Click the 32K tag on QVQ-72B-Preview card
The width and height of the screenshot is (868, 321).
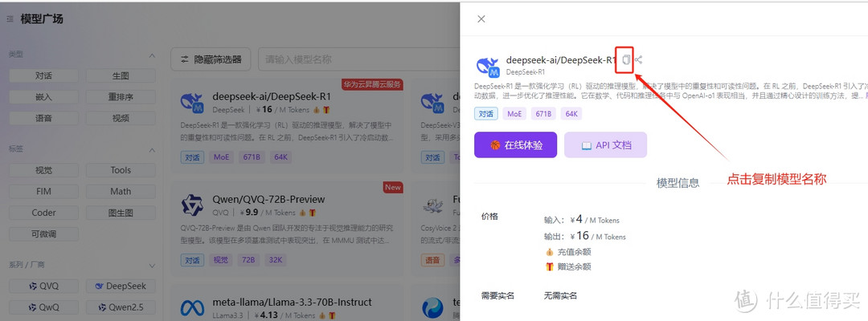click(x=274, y=260)
